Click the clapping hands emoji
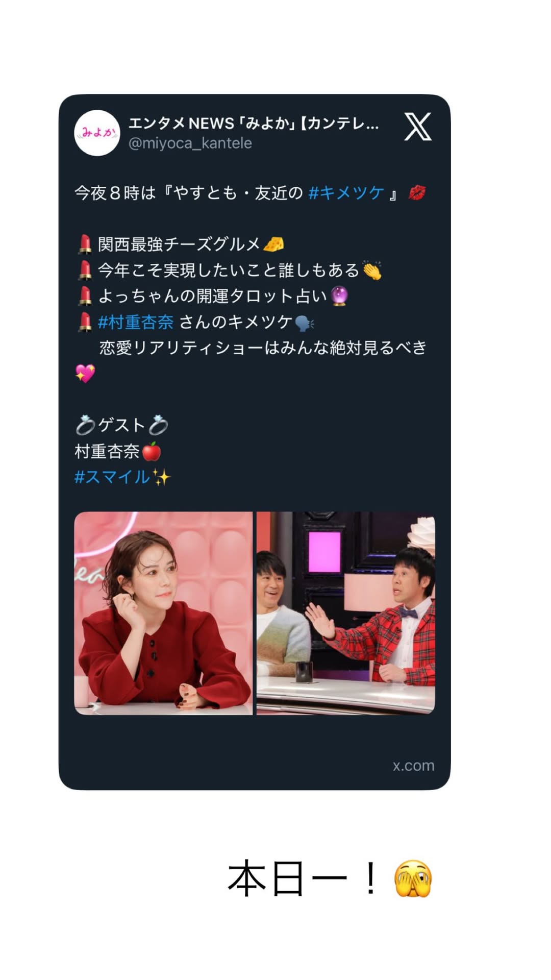The image size is (551, 980). [372, 270]
